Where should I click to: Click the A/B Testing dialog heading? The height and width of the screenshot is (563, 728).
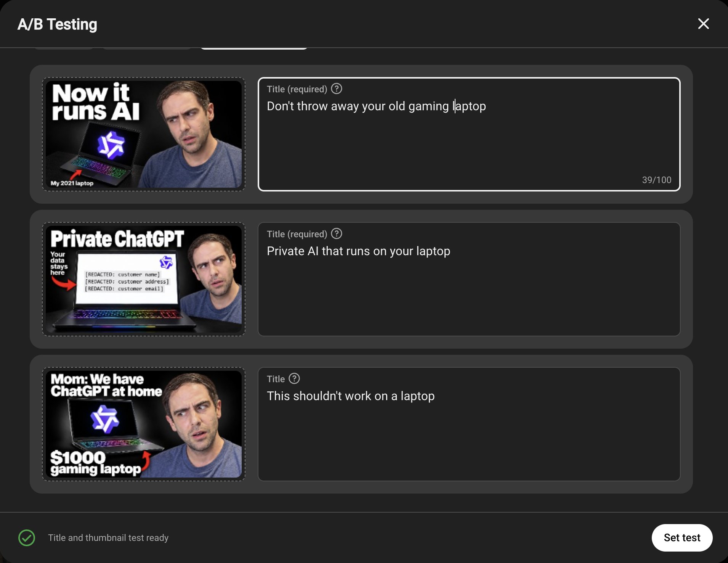pos(57,24)
